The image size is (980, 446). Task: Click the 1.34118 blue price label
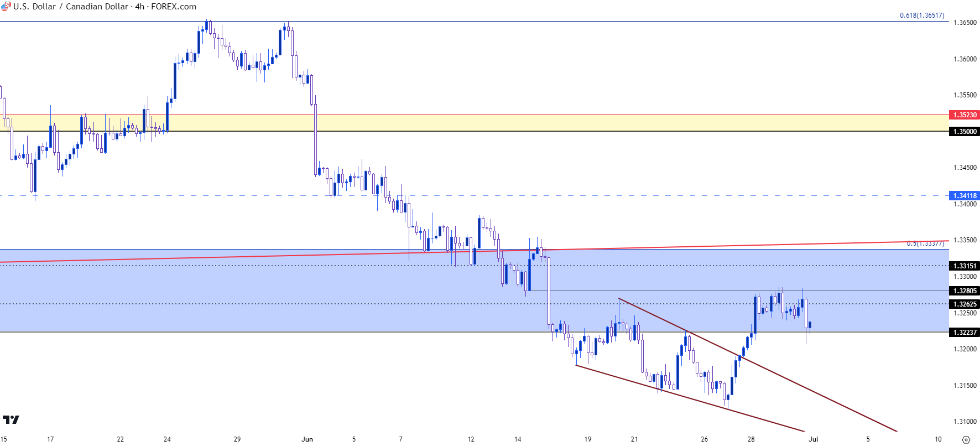(x=965, y=196)
